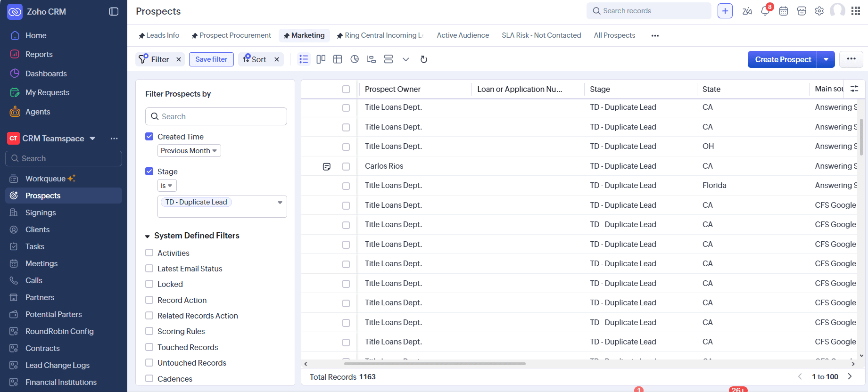This screenshot has height=392, width=868.
Task: Switch to hierarchy tree view icon
Action: 372,59
